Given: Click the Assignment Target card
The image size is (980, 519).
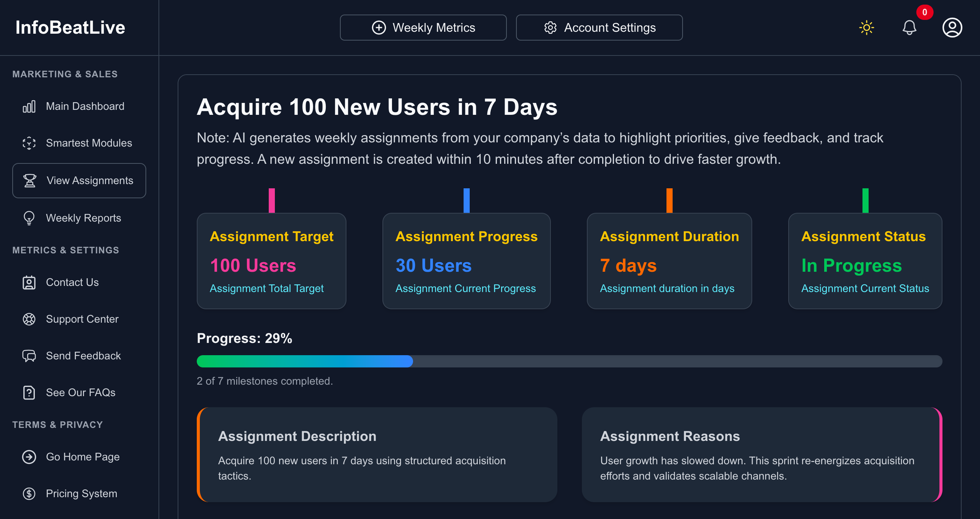Looking at the screenshot, I should [x=271, y=261].
